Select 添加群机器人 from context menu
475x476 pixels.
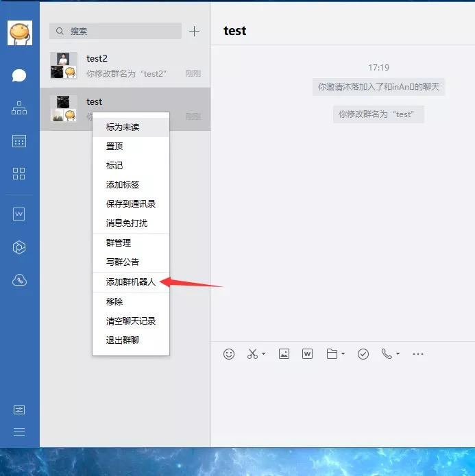[x=130, y=282]
